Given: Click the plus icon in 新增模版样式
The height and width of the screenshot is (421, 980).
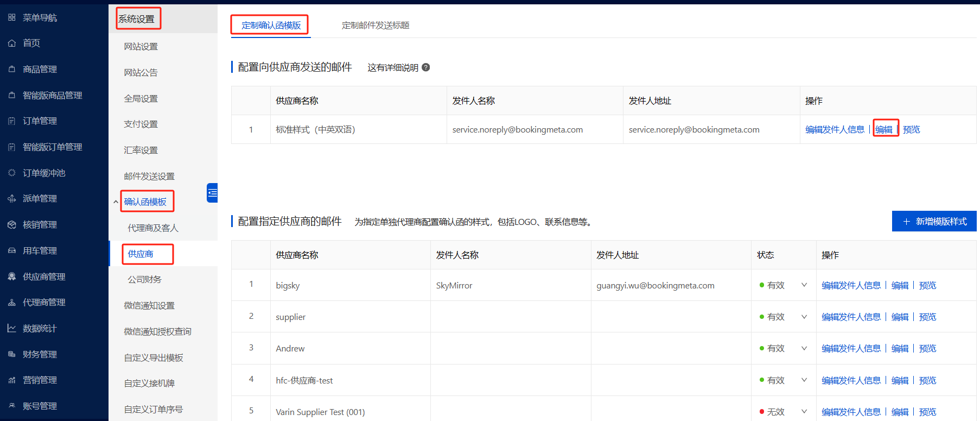Looking at the screenshot, I should click(906, 222).
